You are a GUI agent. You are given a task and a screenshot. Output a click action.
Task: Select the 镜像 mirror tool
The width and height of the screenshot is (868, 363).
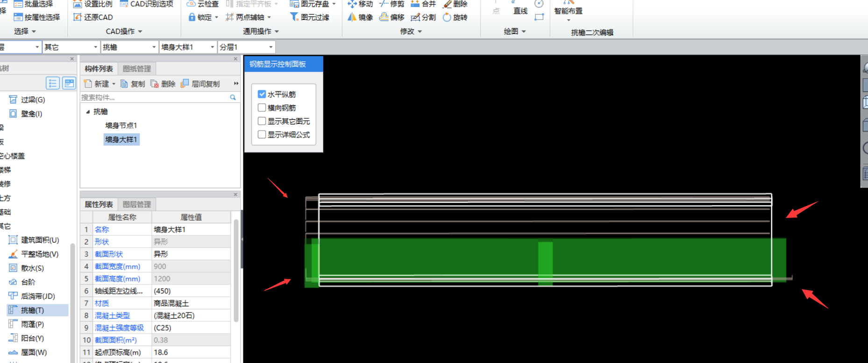point(360,17)
